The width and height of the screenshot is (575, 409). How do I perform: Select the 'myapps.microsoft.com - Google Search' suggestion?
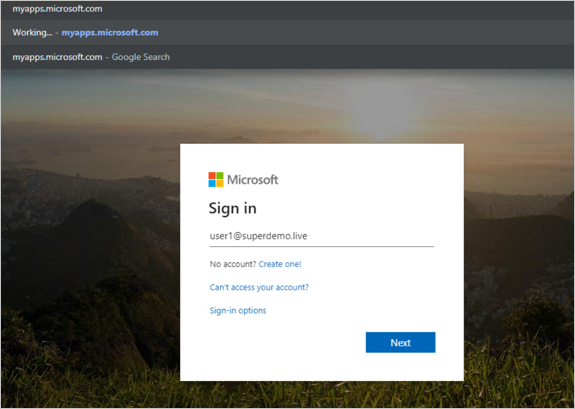288,57
